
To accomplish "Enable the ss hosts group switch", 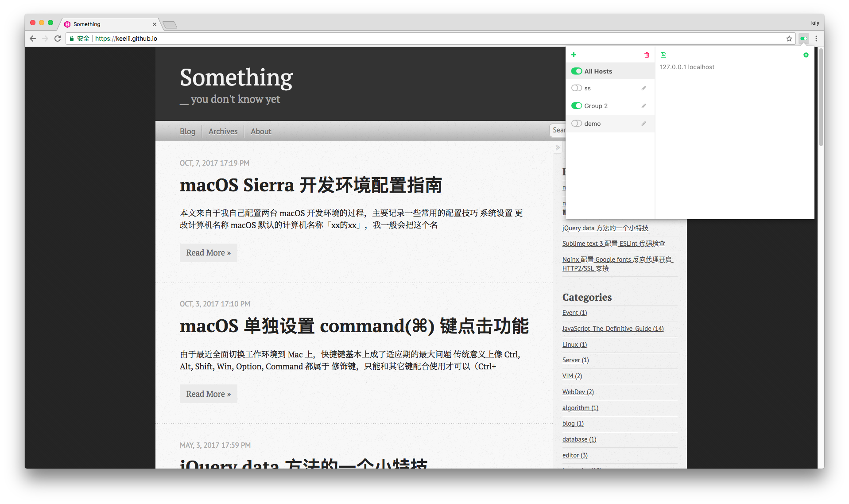I will tap(577, 88).
